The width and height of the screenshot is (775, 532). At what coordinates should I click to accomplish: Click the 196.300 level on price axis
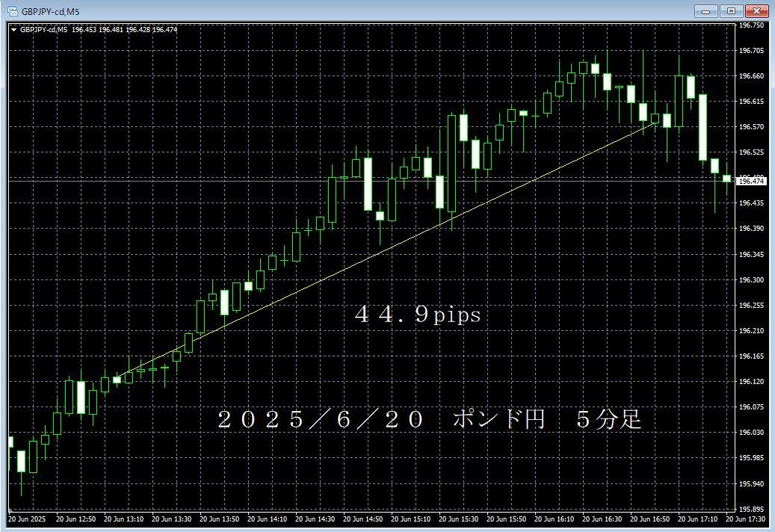pos(750,280)
